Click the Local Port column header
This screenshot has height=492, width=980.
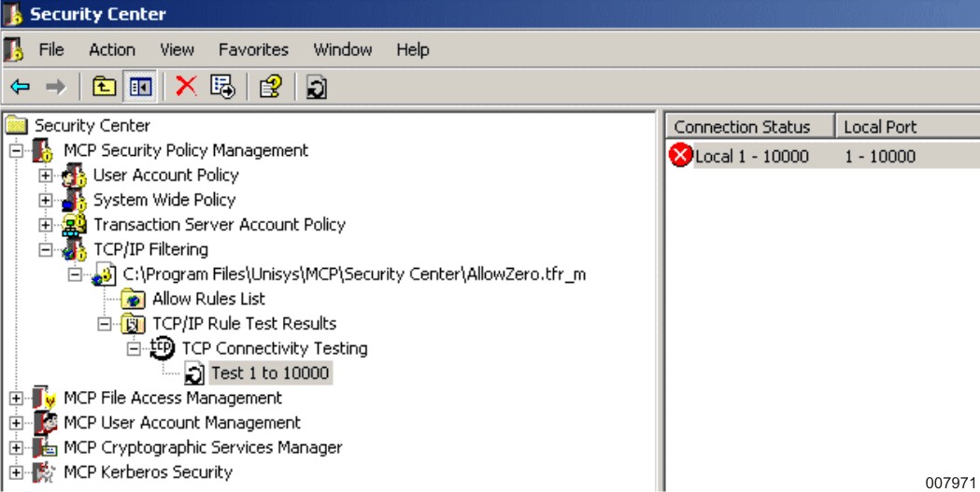click(x=880, y=127)
